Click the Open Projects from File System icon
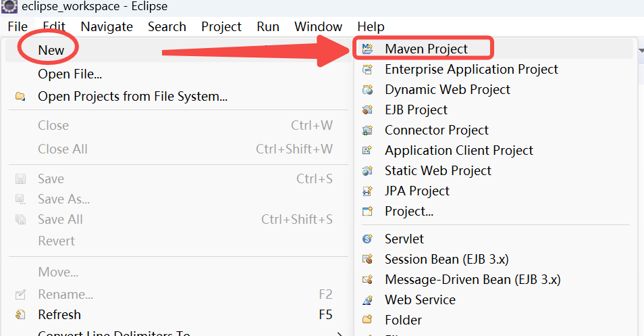 click(20, 97)
